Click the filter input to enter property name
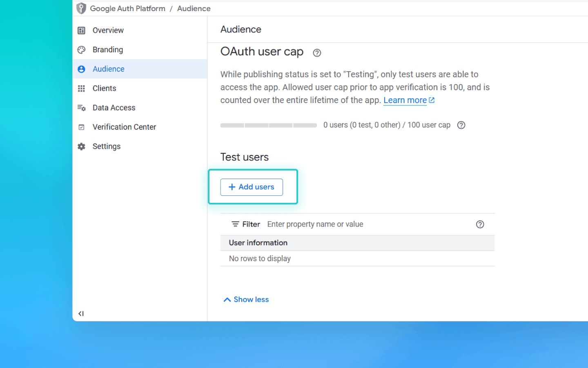 315,224
